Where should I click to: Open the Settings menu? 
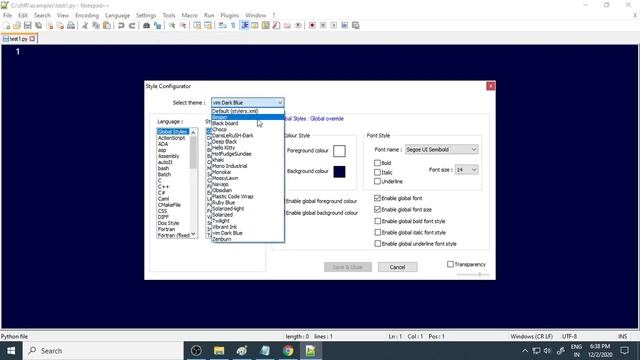tap(146, 15)
